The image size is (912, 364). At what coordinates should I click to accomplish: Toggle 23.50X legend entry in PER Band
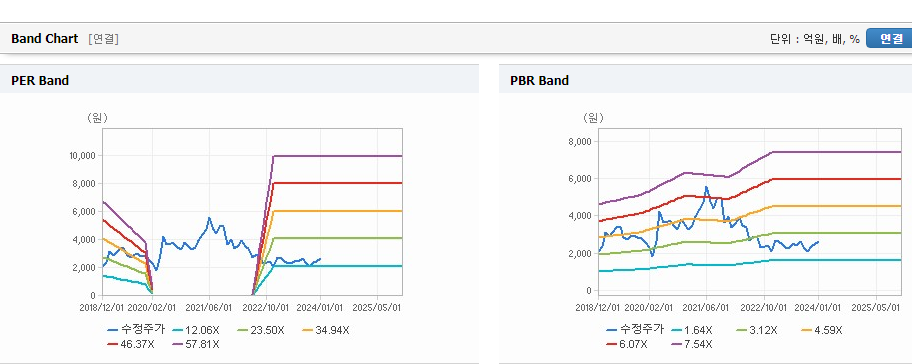[262, 330]
